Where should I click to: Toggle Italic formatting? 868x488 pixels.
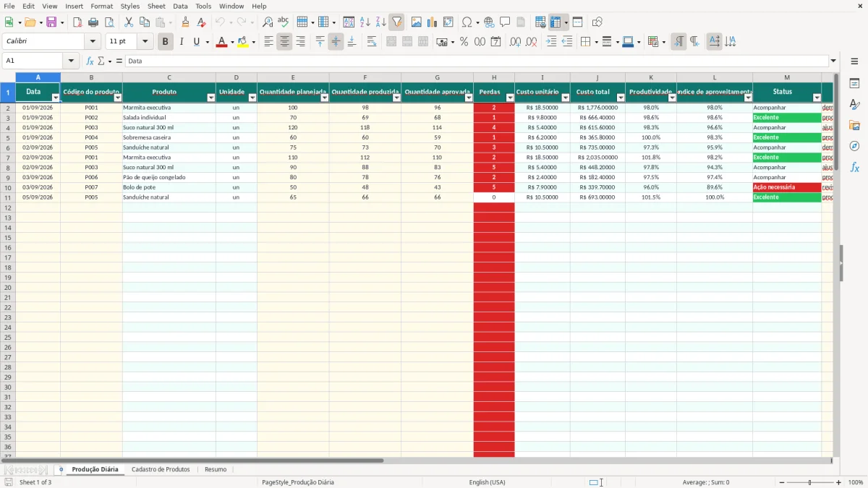181,42
